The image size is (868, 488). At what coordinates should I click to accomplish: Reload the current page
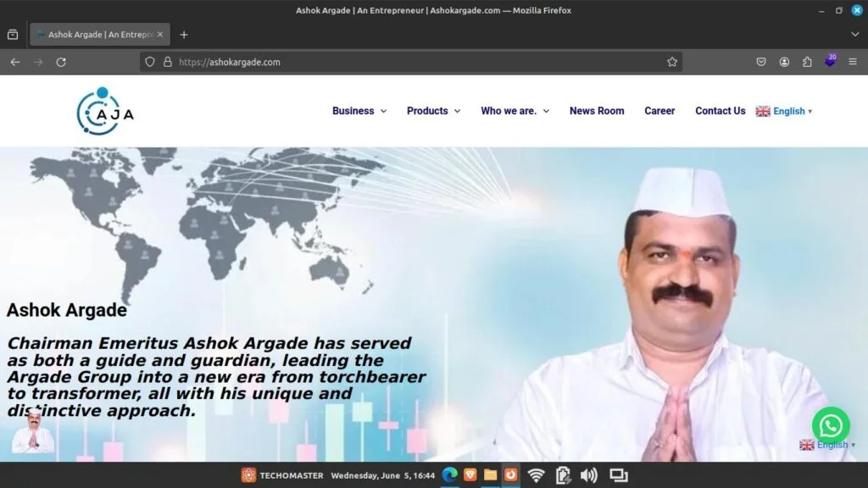61,62
